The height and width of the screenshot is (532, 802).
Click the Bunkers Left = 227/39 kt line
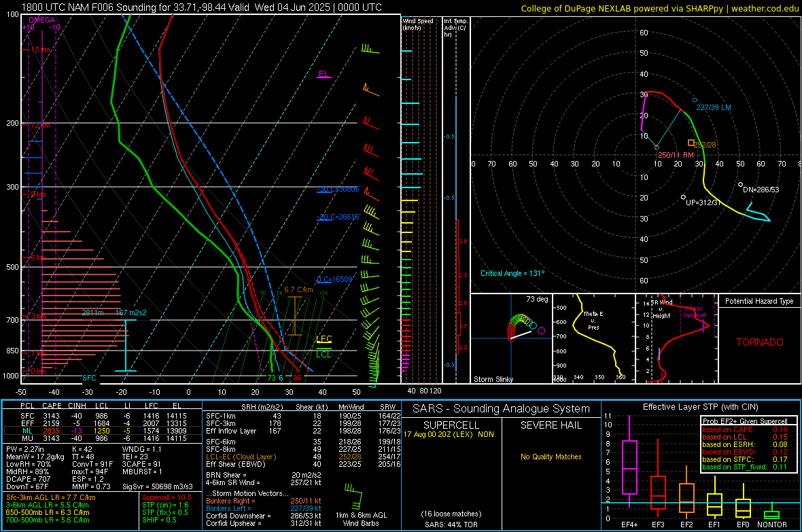[264, 508]
